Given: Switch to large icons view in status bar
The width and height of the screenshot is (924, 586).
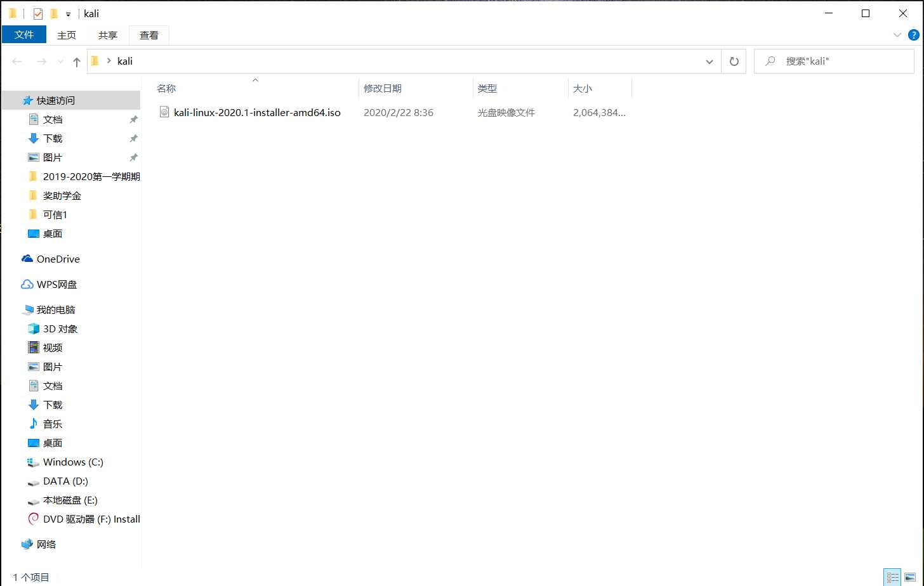Looking at the screenshot, I should pyautogui.click(x=909, y=577).
